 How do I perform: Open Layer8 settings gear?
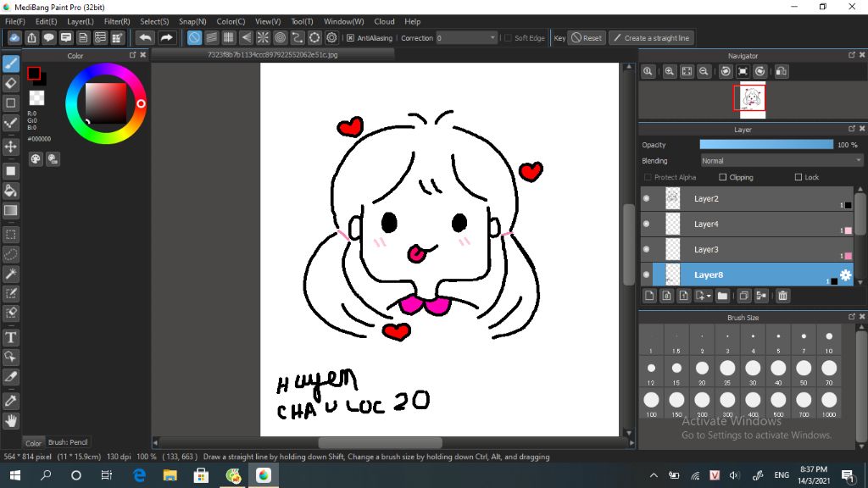(845, 275)
